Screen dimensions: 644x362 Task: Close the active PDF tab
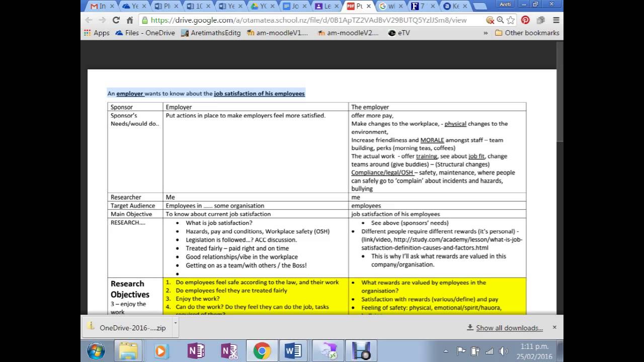pyautogui.click(x=369, y=6)
